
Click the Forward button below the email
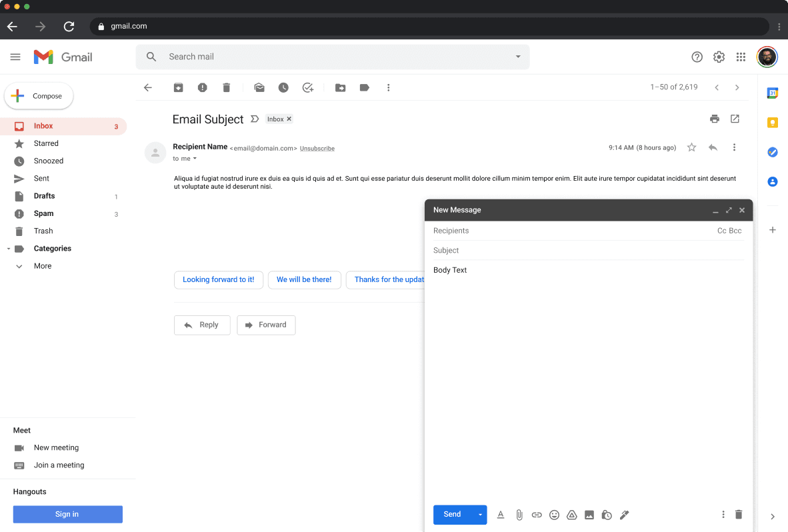(x=267, y=325)
